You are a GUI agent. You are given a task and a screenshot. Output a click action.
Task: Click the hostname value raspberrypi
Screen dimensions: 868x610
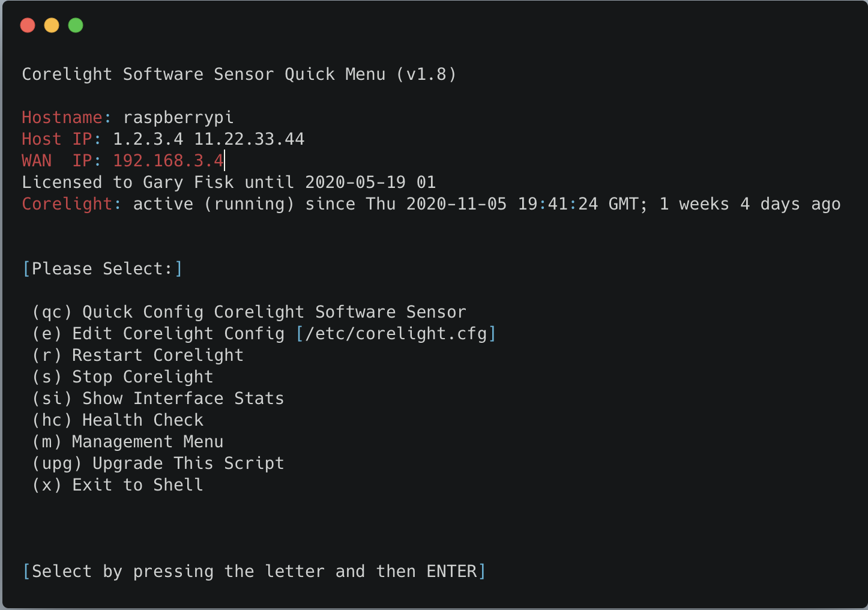point(178,118)
